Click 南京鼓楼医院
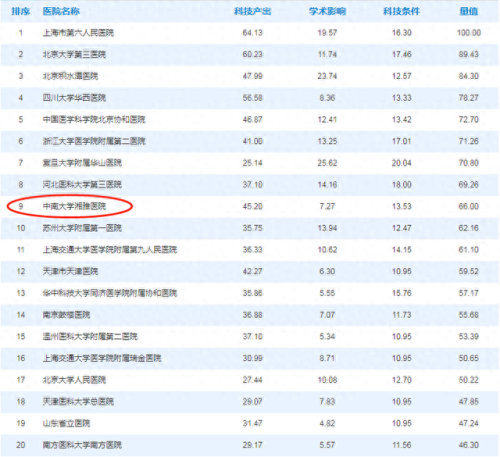500x457 pixels. (66, 315)
